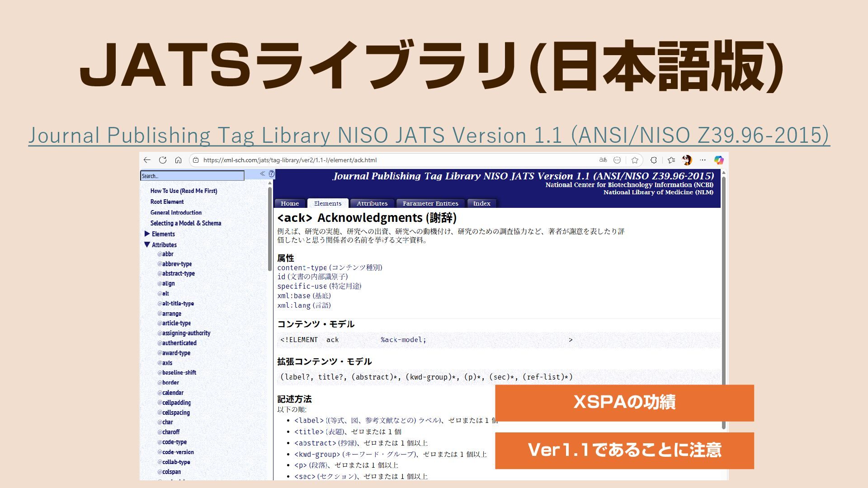Screen dimensions: 868x488
Task: Reload the page with refresh icon
Action: click(163, 160)
